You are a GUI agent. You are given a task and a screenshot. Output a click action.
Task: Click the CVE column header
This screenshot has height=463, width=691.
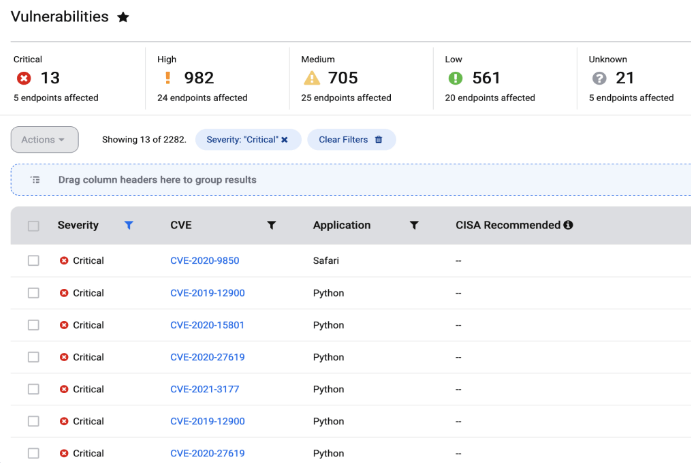click(x=181, y=225)
